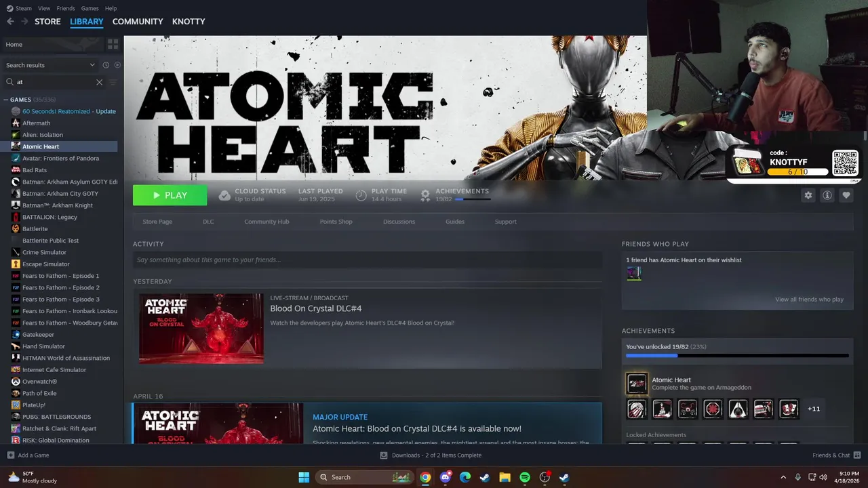The width and height of the screenshot is (868, 488).
Task: Click the Aftermath game icon in list
Action: pos(16,123)
